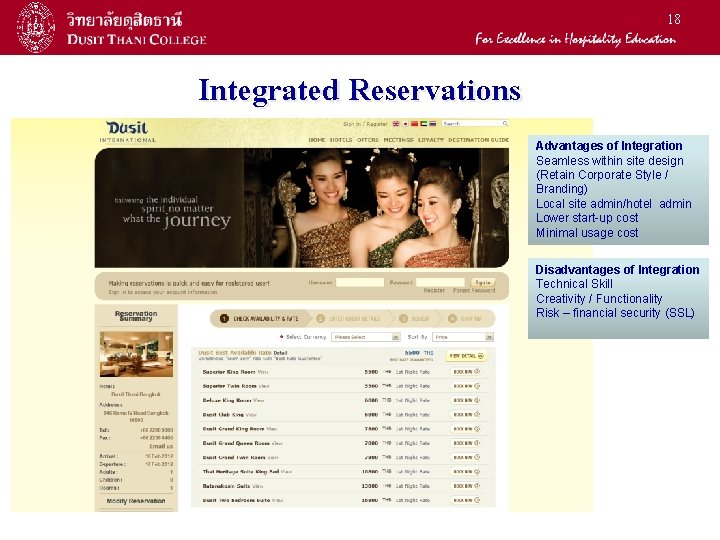Select the UK English flag icon

click(396, 124)
